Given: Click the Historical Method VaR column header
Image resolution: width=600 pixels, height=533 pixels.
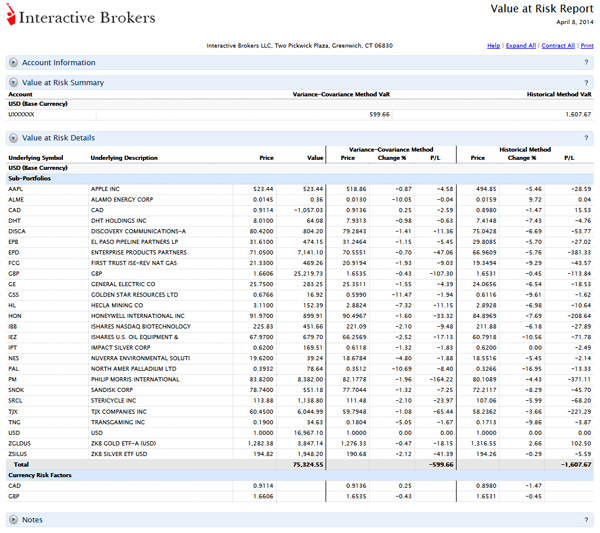Looking at the screenshot, I should coord(559,95).
